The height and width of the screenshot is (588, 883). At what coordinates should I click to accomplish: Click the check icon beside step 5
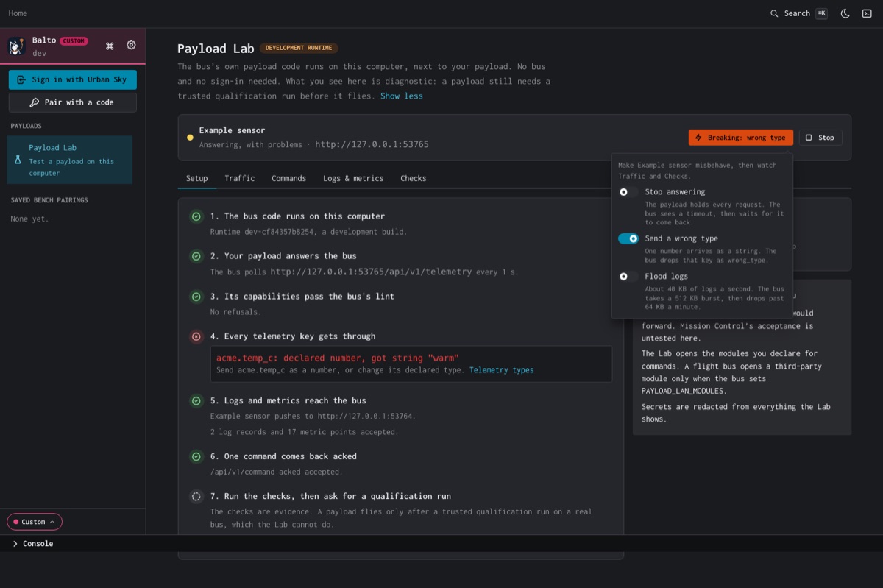(x=196, y=401)
